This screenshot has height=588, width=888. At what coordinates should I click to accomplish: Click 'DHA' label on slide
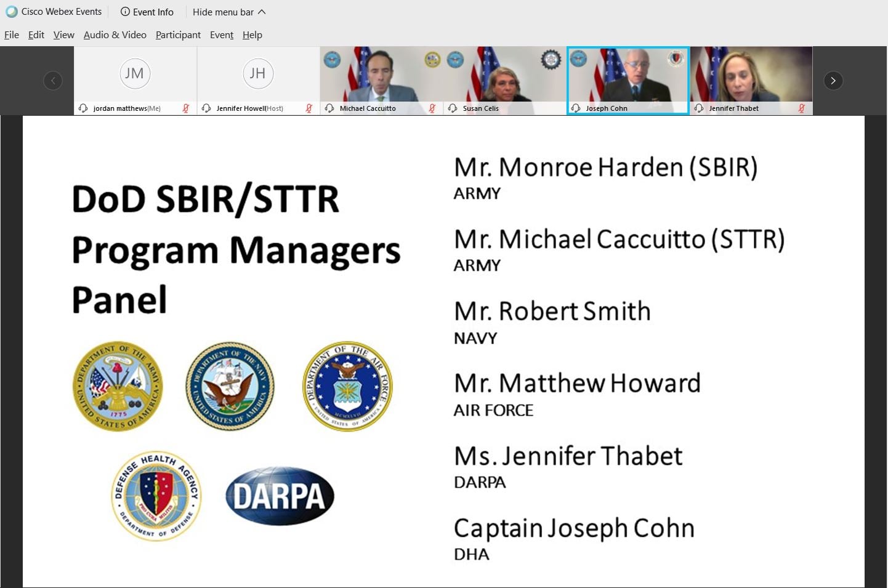(x=472, y=555)
